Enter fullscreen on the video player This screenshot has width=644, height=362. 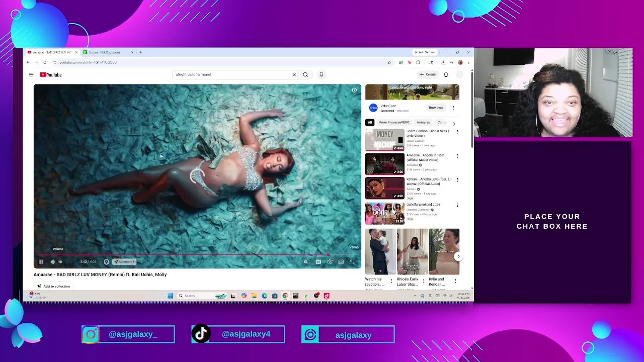[352, 262]
